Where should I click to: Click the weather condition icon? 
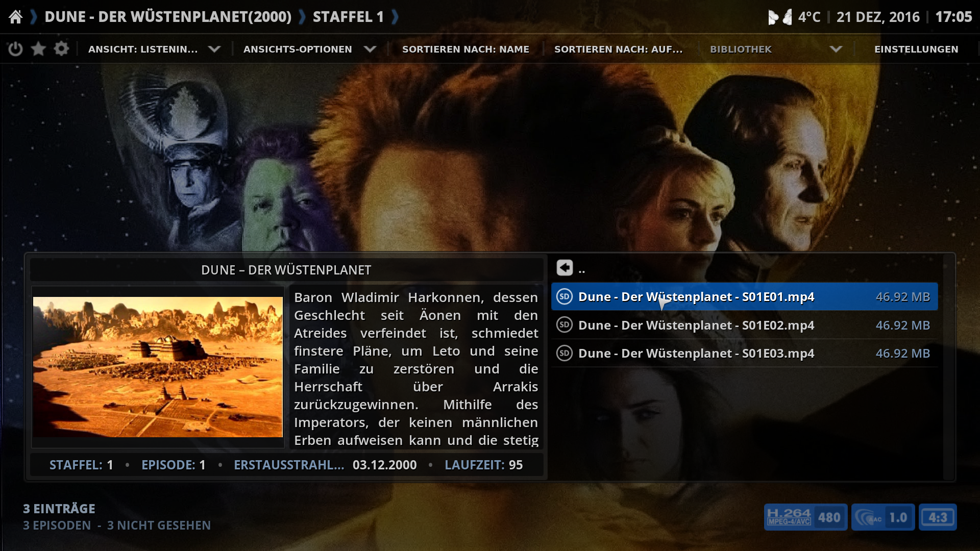[780, 17]
